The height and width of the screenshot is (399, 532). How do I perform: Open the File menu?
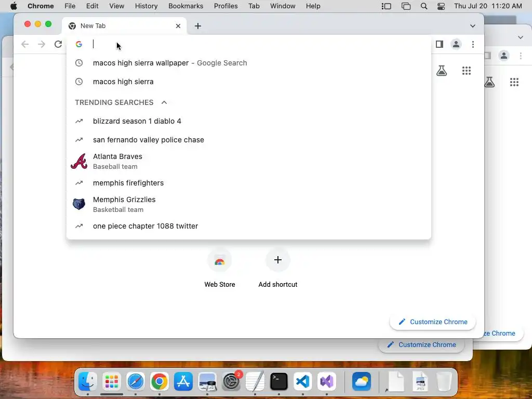pos(70,6)
